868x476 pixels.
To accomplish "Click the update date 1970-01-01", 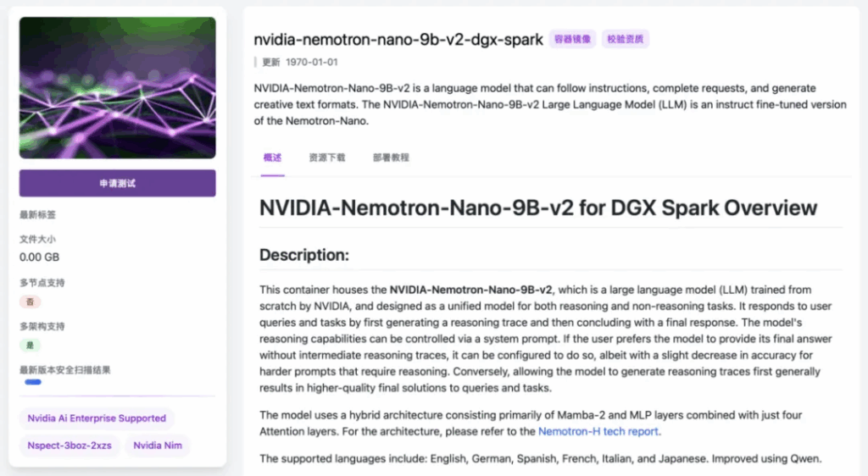I will 312,62.
